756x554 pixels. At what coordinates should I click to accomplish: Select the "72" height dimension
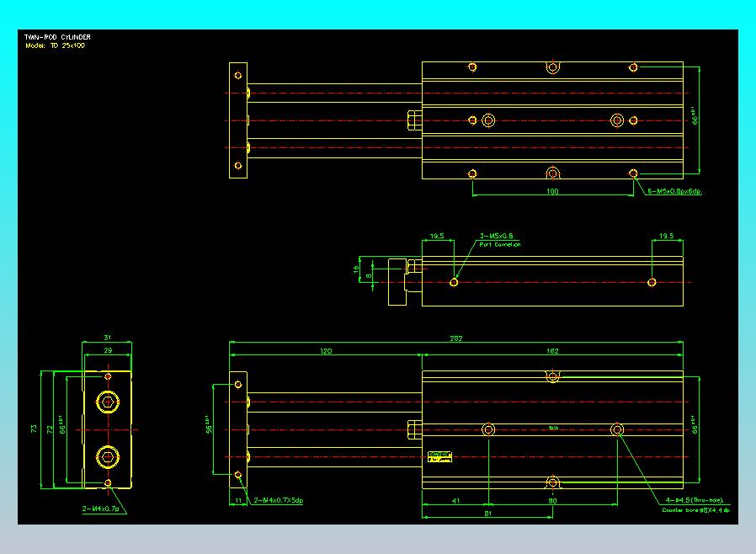[x=49, y=429]
